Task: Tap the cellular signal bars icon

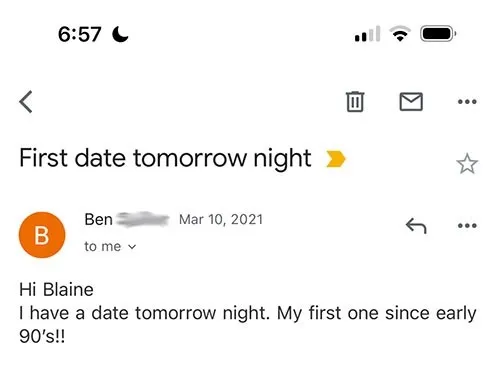Action: click(367, 34)
